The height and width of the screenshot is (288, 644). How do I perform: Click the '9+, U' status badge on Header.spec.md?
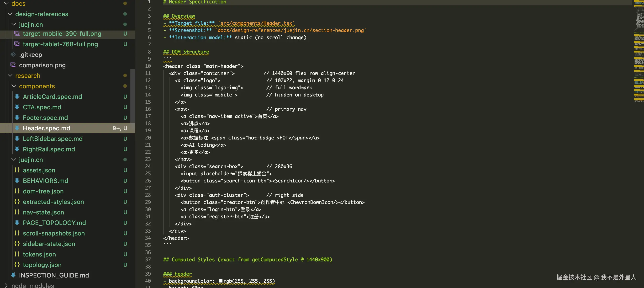pos(120,128)
